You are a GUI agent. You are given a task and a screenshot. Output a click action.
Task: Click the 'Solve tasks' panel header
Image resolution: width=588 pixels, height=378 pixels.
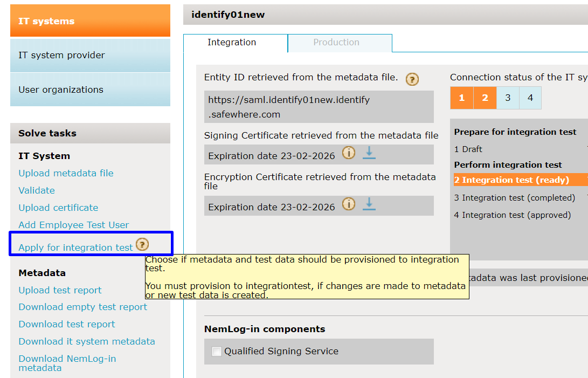coord(90,133)
